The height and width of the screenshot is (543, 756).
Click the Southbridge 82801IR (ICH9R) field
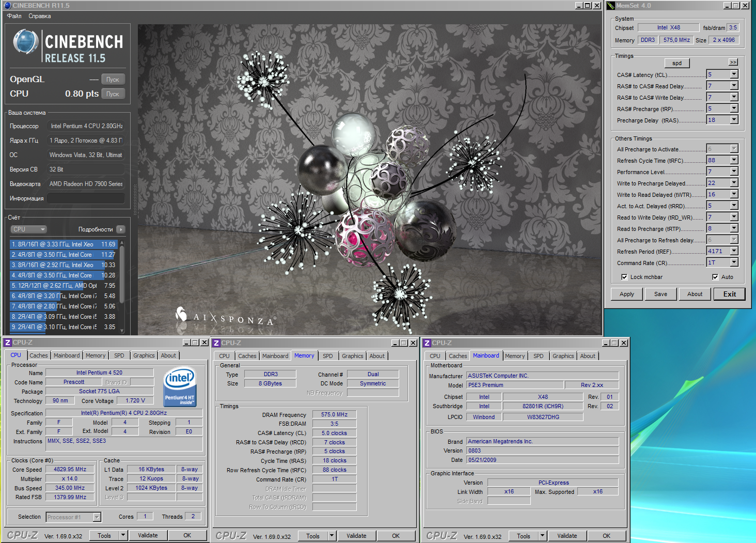543,406
